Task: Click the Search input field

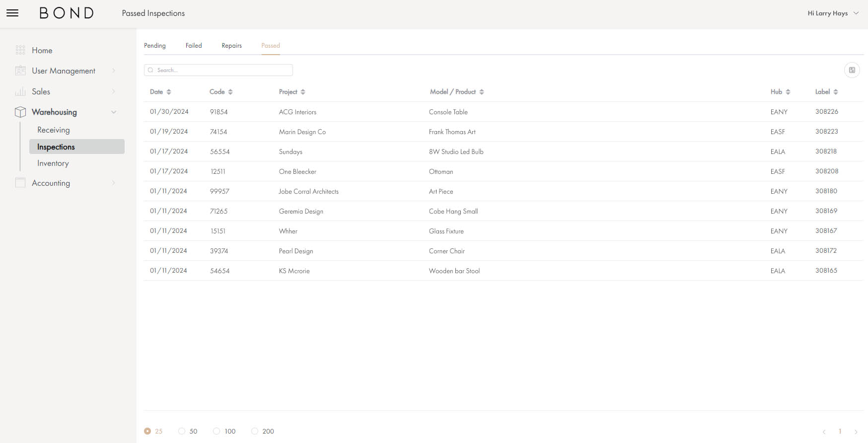Action: (218, 70)
